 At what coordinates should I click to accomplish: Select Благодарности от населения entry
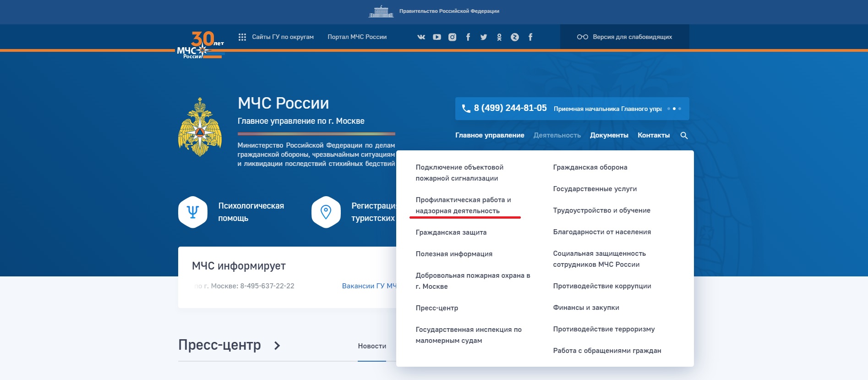[x=602, y=232]
